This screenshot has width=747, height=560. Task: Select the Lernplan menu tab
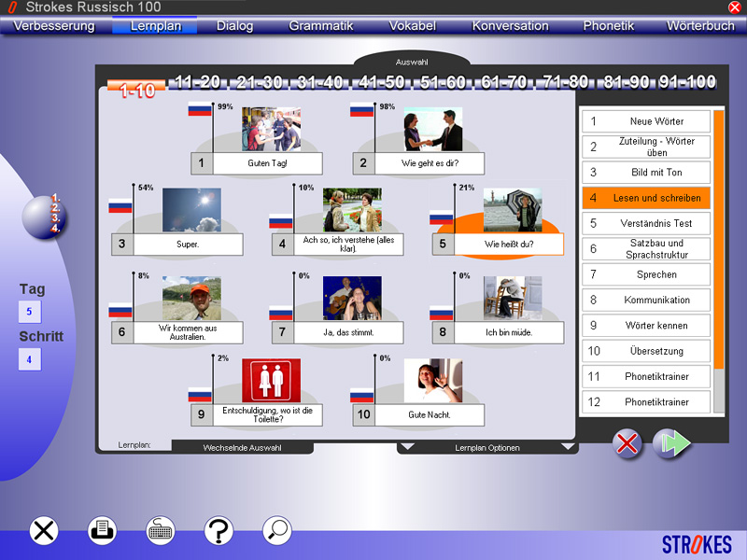(155, 26)
